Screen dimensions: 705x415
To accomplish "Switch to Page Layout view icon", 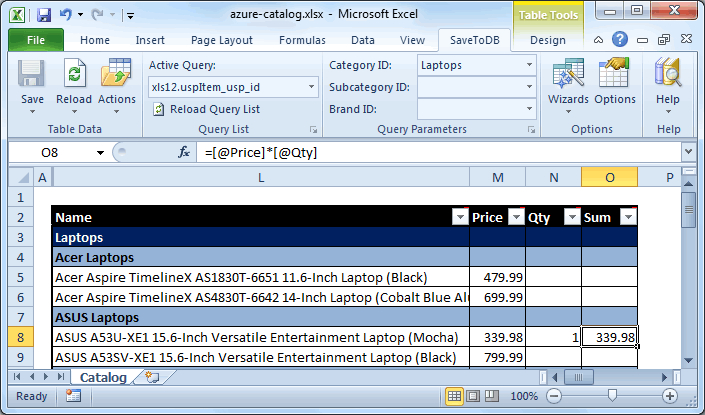I will [473, 396].
